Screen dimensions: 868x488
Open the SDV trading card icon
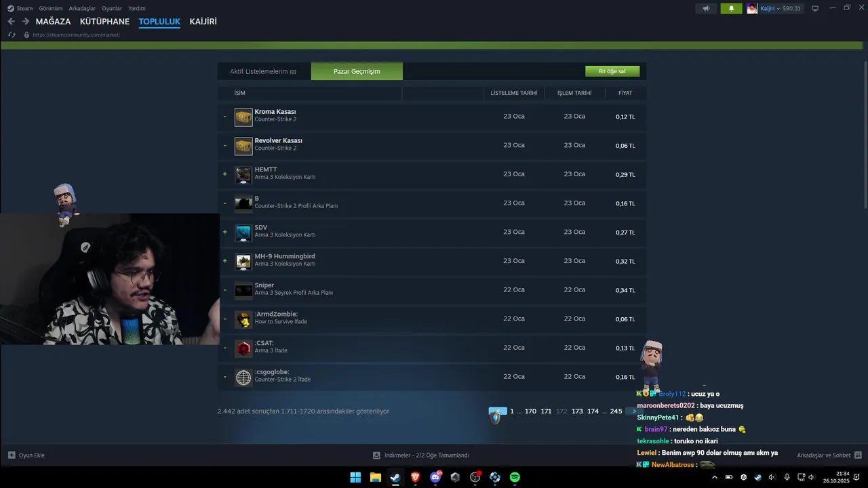click(x=243, y=233)
